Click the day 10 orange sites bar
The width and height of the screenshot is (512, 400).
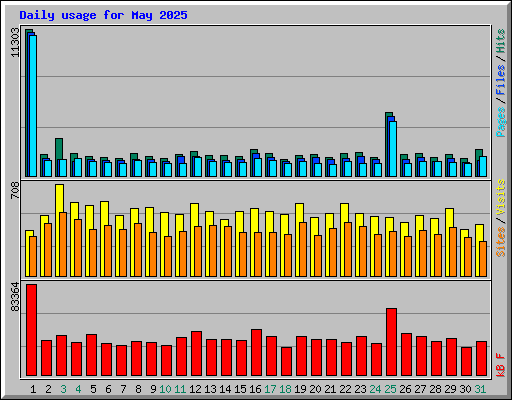(x=168, y=256)
